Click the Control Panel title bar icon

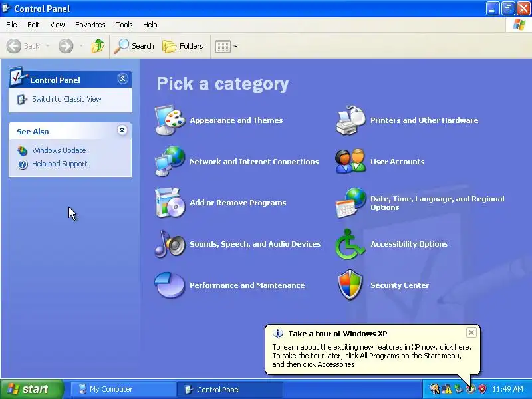pyautogui.click(x=6, y=8)
